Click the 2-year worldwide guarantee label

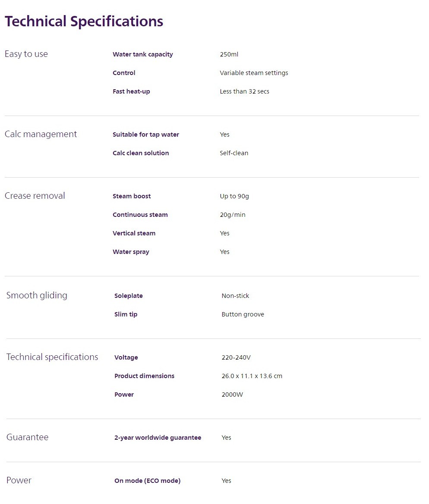(x=158, y=438)
